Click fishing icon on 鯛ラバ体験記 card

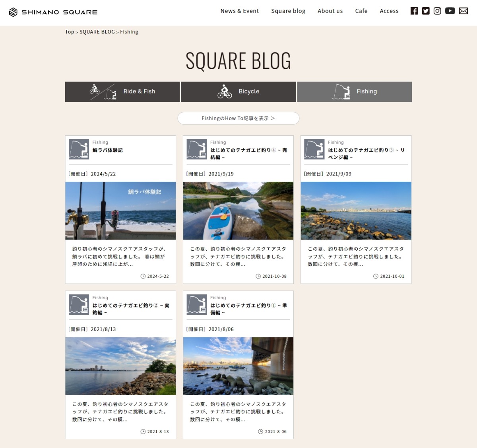point(79,149)
